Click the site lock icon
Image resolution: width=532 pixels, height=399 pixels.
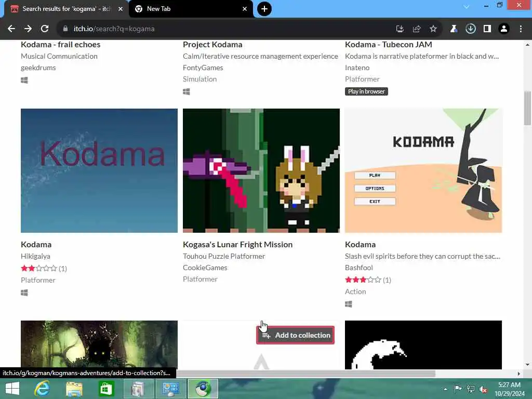coord(65,29)
